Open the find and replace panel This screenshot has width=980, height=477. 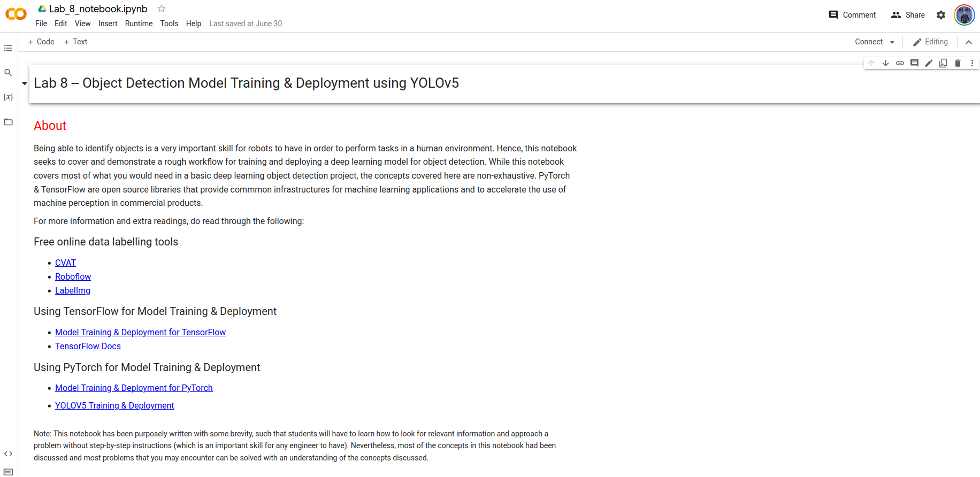point(8,73)
